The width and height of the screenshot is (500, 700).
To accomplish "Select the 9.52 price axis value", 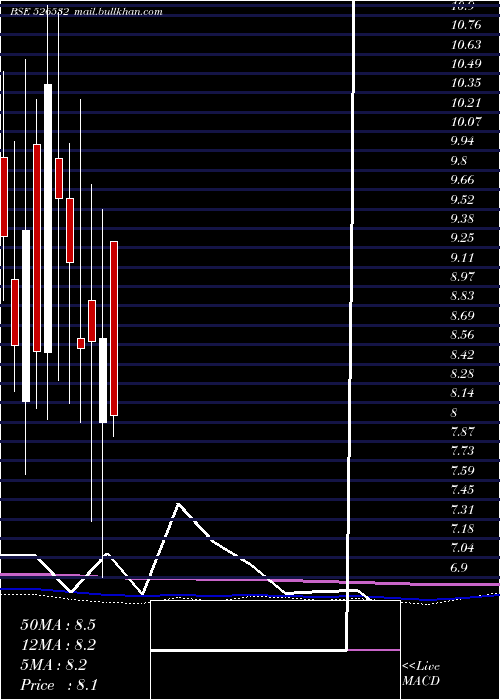I will pyautogui.click(x=462, y=200).
